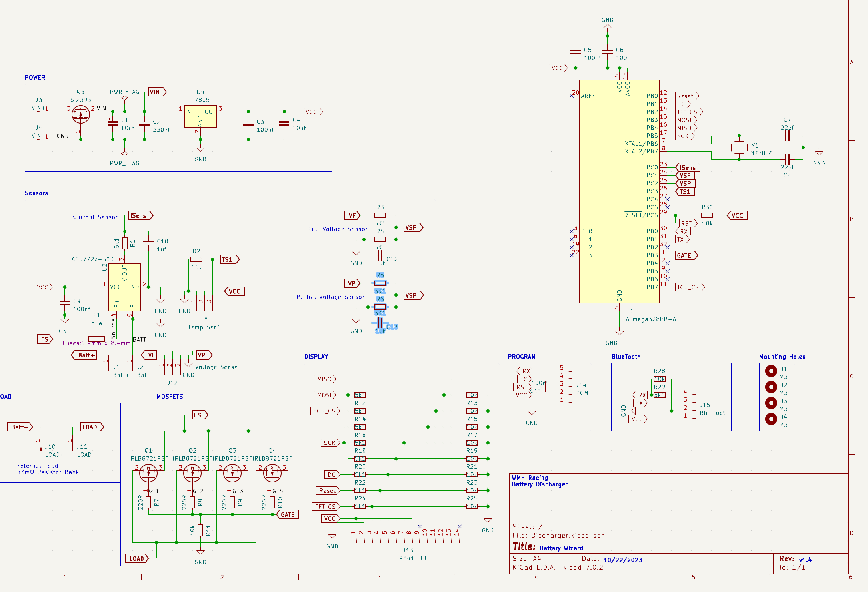868x592 pixels.
Task: Click the R30 10k pull-up resistor
Action: (707, 215)
